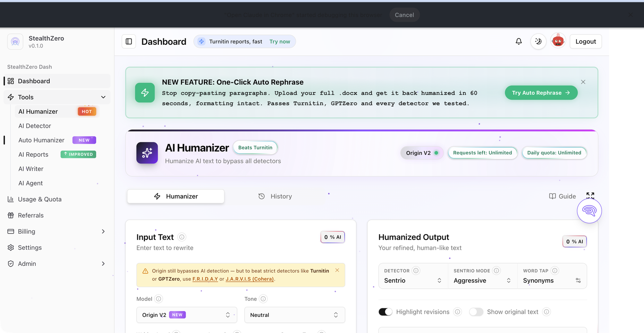Image resolution: width=644 pixels, height=333 pixels.
Task: Click the J.A.R.V.I.S (Cohera) link
Action: tap(250, 279)
